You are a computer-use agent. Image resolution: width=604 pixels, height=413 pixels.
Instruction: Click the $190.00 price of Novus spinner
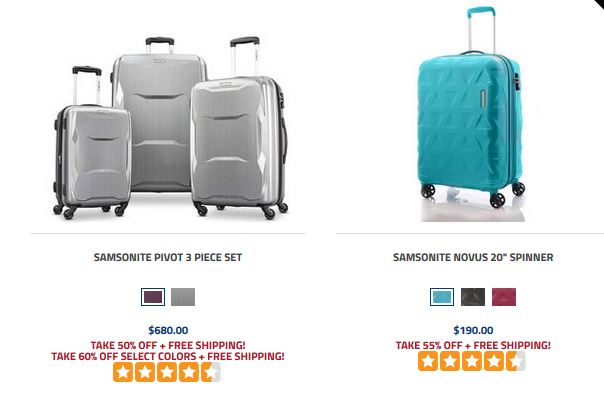[x=473, y=330]
